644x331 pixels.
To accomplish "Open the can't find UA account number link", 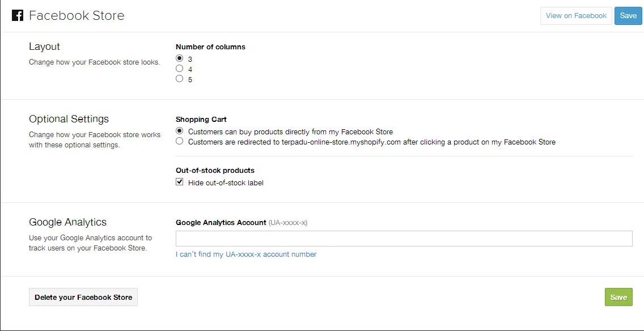I will [x=246, y=254].
